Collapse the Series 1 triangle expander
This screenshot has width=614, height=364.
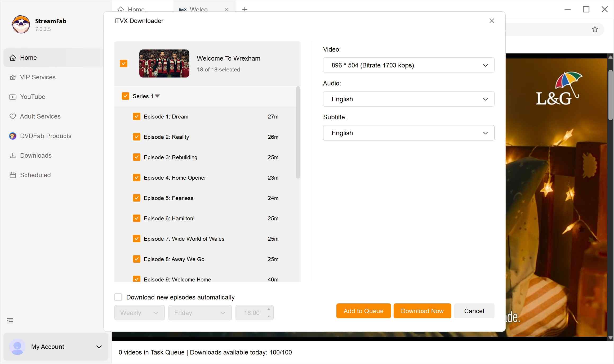pos(157,96)
